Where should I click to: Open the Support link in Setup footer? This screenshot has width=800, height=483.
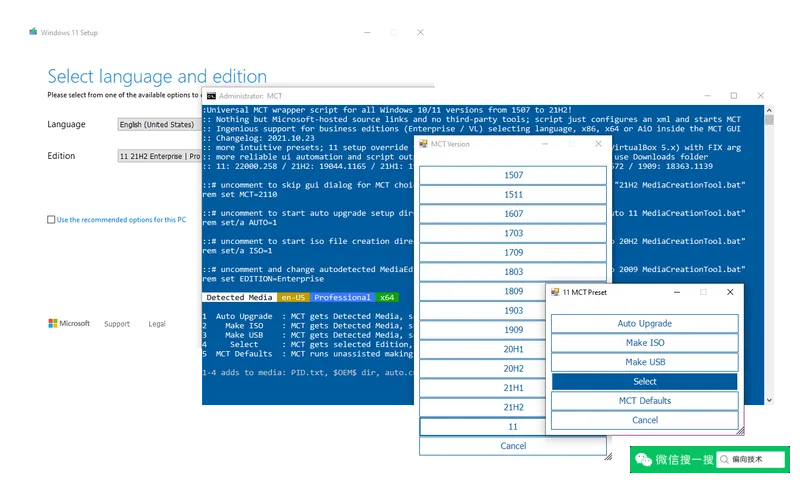point(117,324)
